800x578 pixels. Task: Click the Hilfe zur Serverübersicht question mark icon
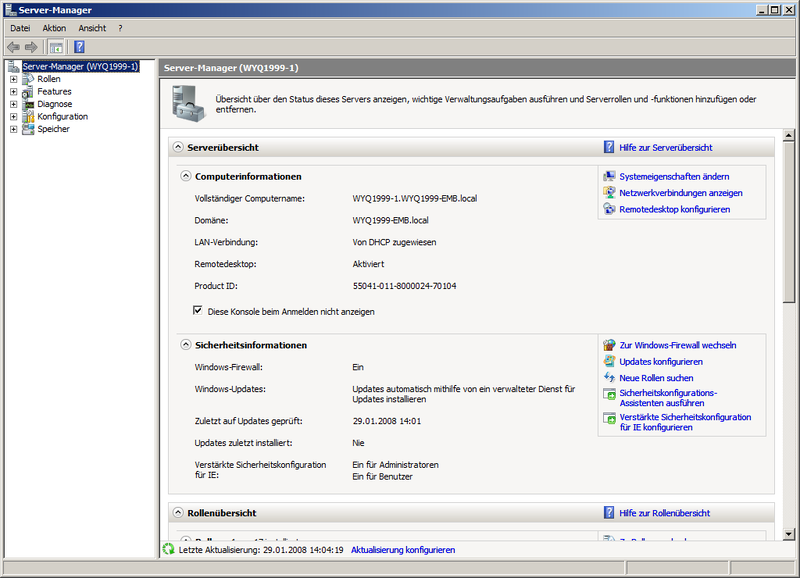tap(608, 147)
